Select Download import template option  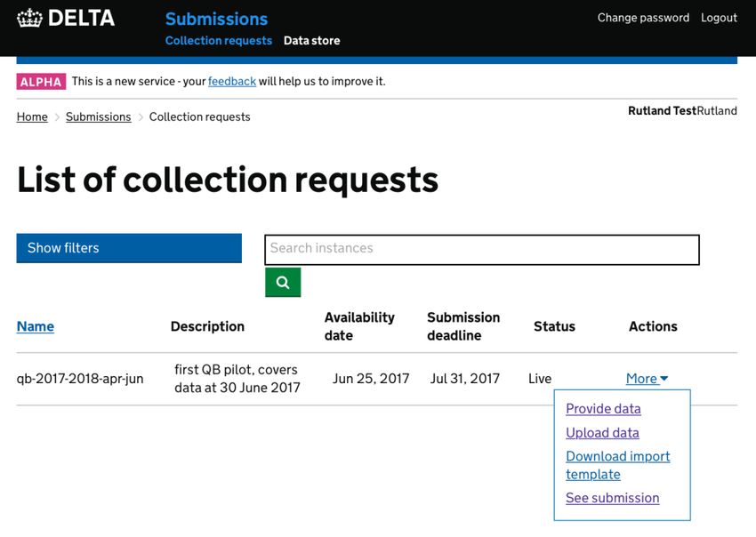coord(617,465)
